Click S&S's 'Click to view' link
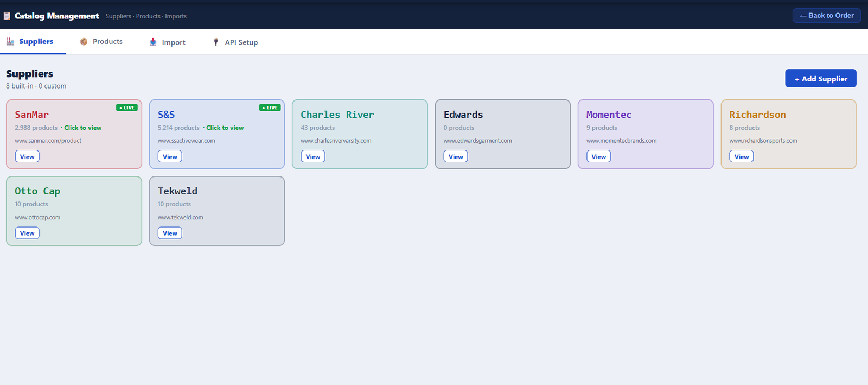Viewport: 868px width, 385px height. click(225, 128)
